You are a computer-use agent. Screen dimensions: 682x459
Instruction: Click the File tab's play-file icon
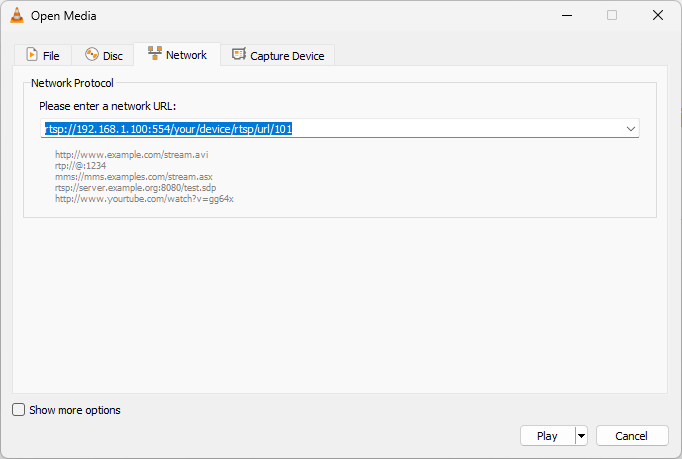32,55
